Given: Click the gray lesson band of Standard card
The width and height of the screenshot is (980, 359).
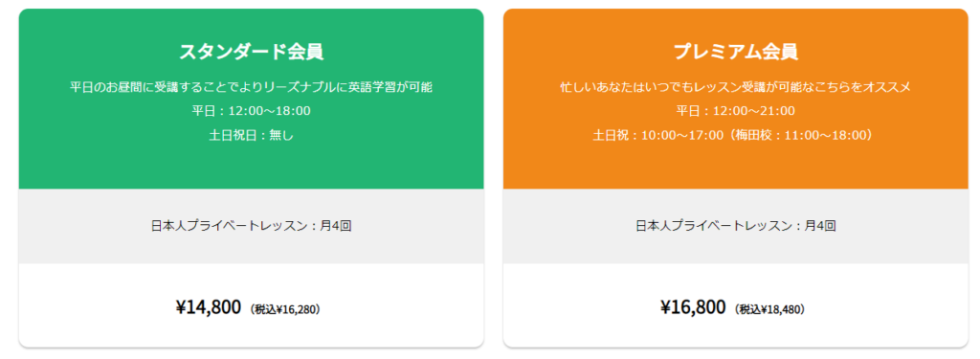Looking at the screenshot, I should tap(252, 226).
